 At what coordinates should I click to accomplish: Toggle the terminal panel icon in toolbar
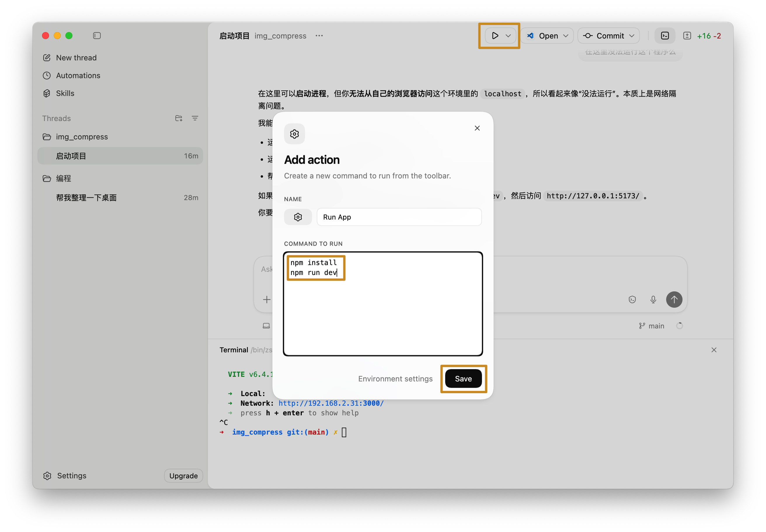(x=665, y=36)
